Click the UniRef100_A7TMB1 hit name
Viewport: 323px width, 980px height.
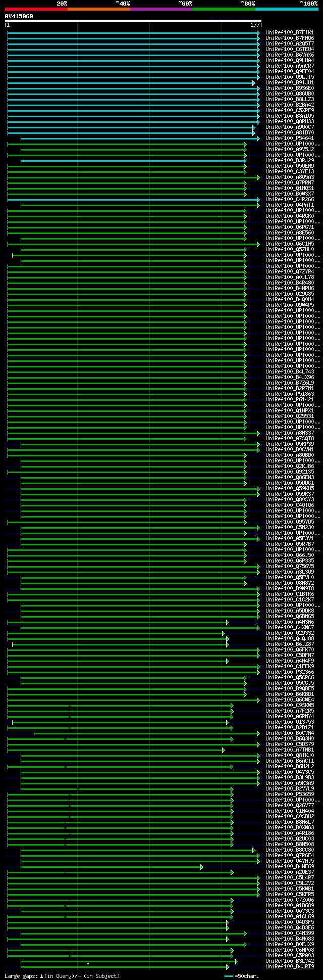290,750
